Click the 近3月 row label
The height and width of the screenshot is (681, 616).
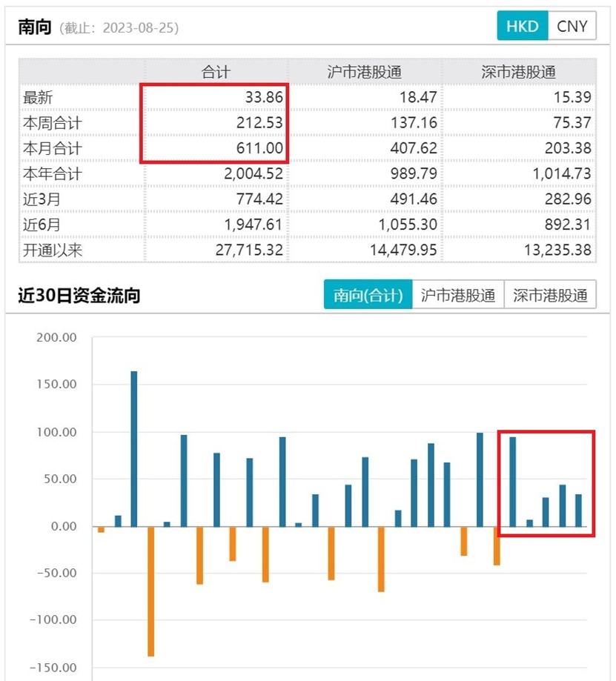click(x=42, y=199)
